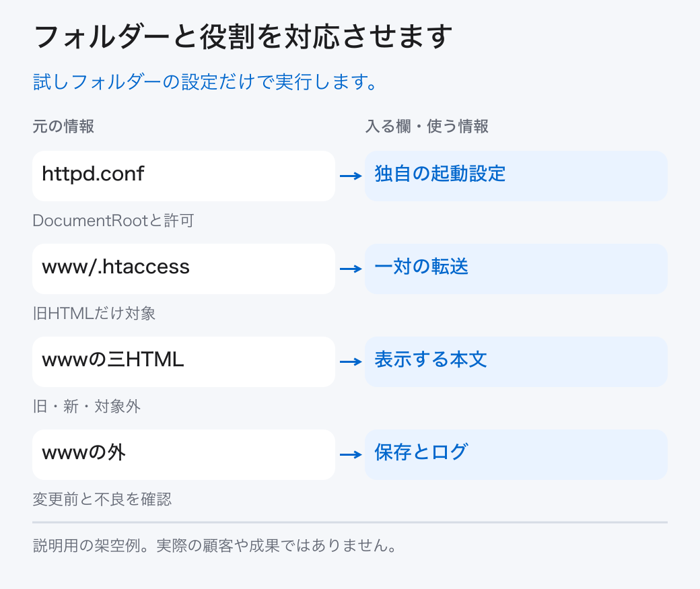Screen dimensions: 700x589
Task: Select the wwwの外 source box
Action: tap(184, 454)
